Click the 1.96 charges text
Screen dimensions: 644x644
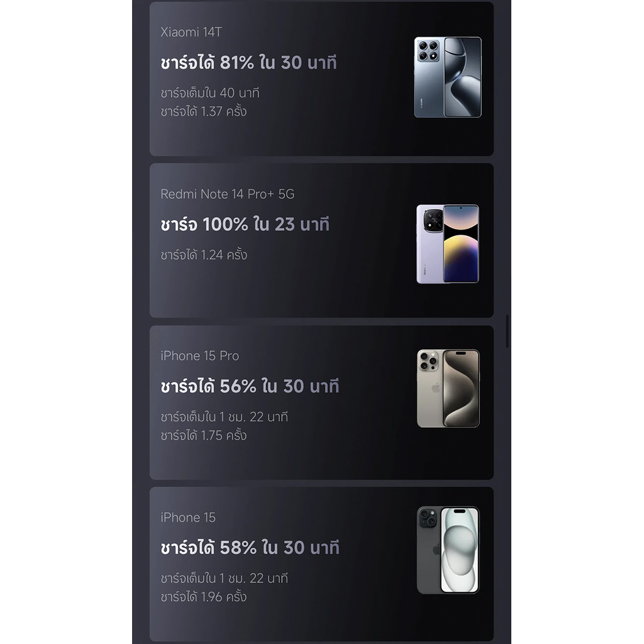(x=204, y=596)
